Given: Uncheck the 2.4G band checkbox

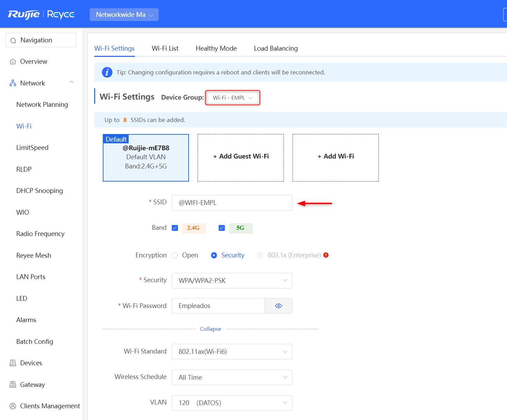Looking at the screenshot, I should (x=175, y=228).
